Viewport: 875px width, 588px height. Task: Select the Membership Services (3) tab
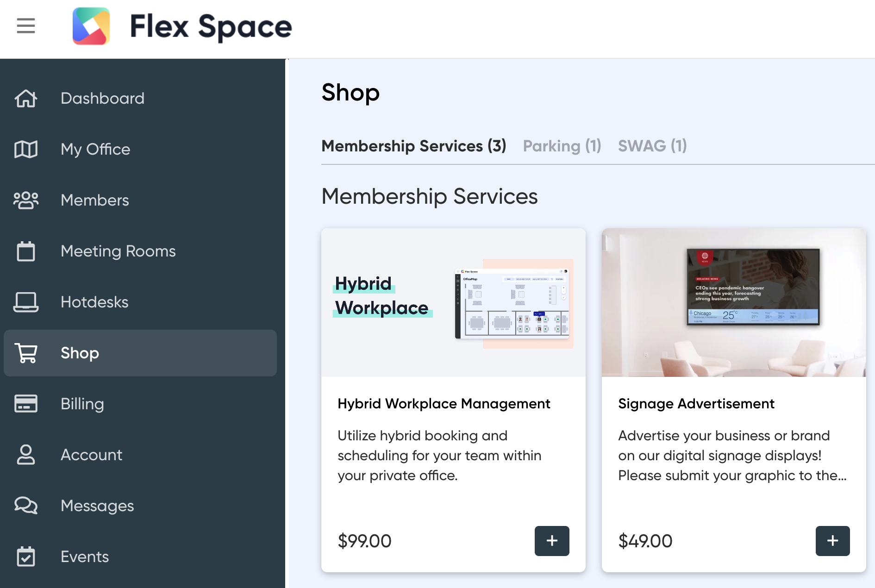point(414,146)
